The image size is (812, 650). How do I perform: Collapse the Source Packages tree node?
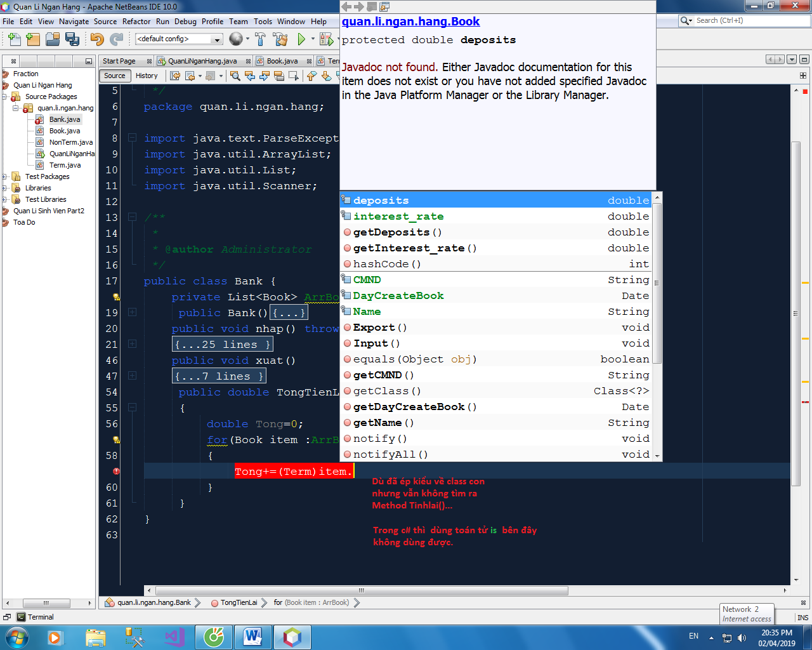coord(5,96)
